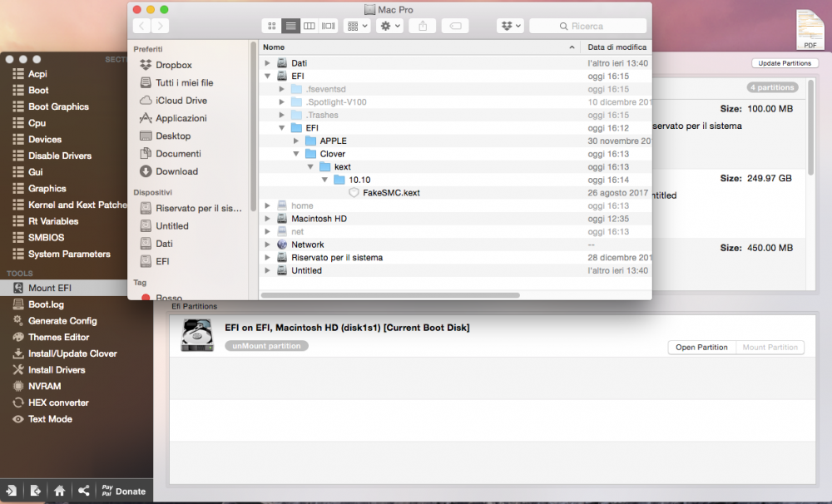
Task: Click the Finder edit tags button
Action: [455, 26]
